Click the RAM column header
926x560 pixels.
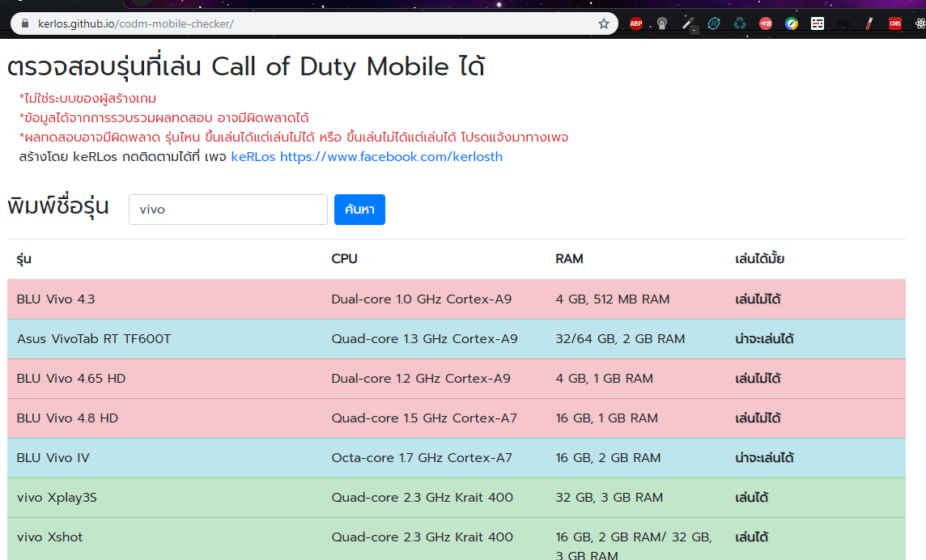[x=569, y=259]
